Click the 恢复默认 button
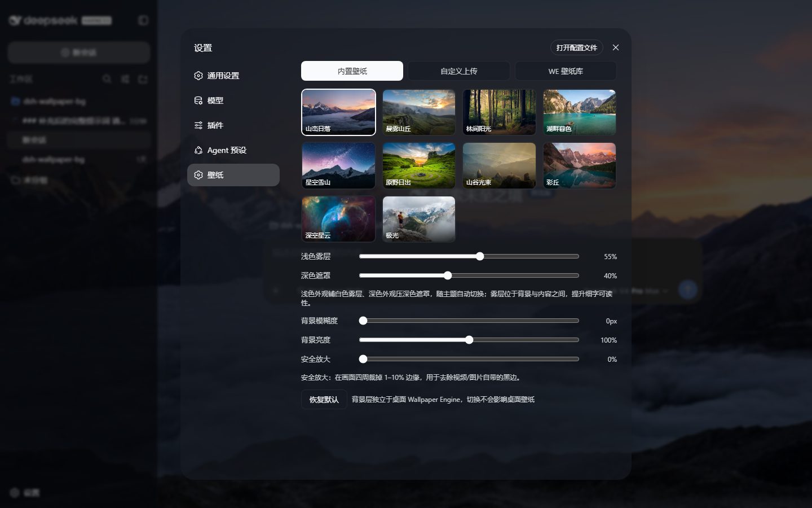Viewport: 812px width, 508px height. click(x=324, y=399)
